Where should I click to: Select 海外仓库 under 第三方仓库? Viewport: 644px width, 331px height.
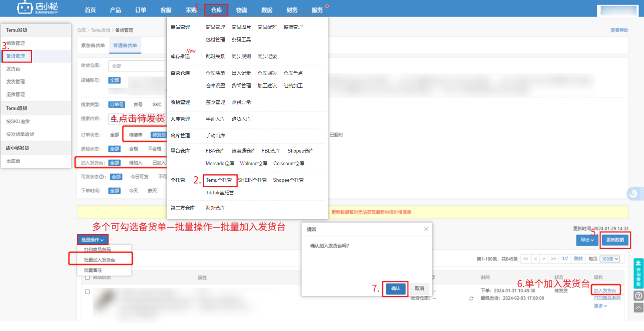(215, 208)
